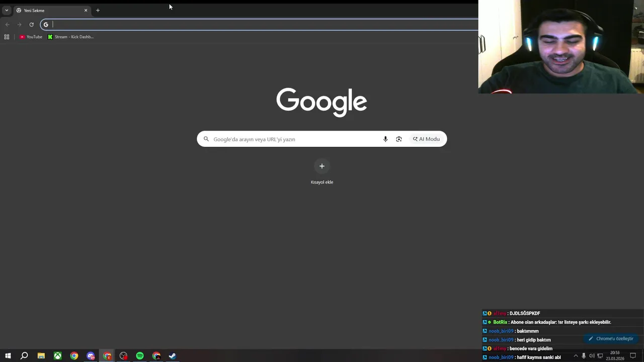
Task: Click chat message 'hafif kaymıs sanki abi'
Action: [539, 357]
